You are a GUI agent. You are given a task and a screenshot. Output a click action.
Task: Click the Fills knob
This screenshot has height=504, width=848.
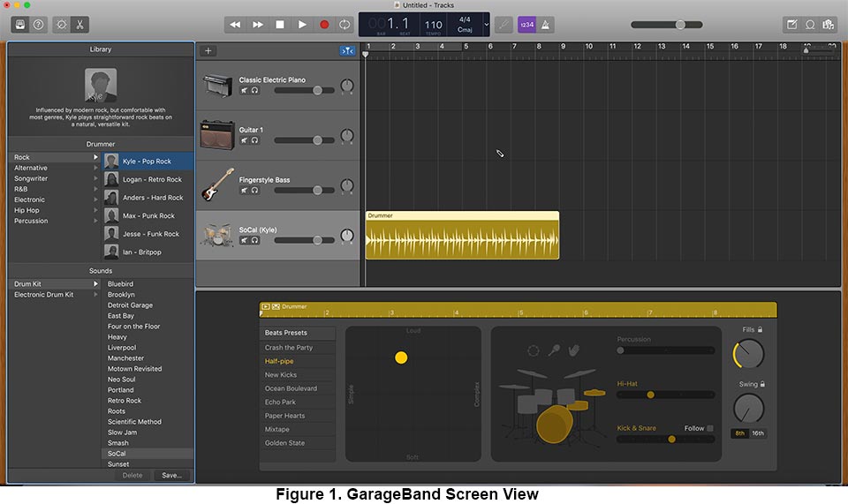coord(748,354)
